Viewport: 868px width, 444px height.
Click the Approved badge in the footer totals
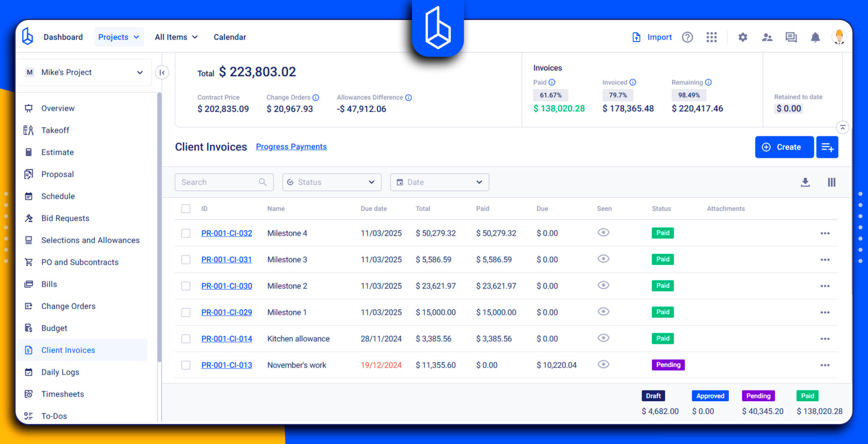[710, 396]
